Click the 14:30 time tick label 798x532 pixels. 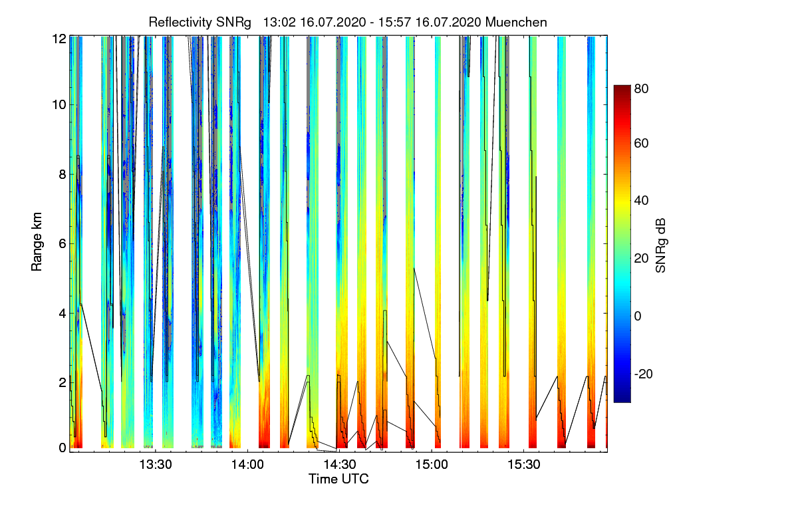coord(339,464)
